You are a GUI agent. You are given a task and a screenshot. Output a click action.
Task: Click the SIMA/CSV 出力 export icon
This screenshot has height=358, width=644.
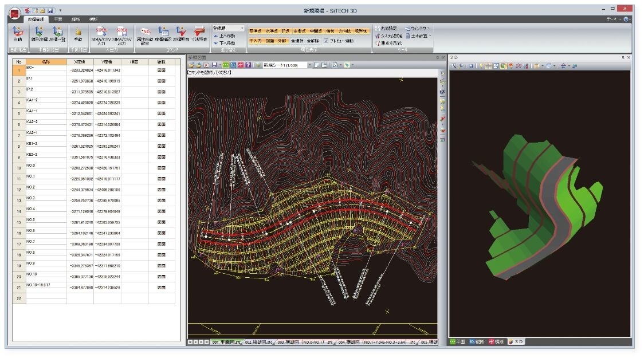(121, 36)
